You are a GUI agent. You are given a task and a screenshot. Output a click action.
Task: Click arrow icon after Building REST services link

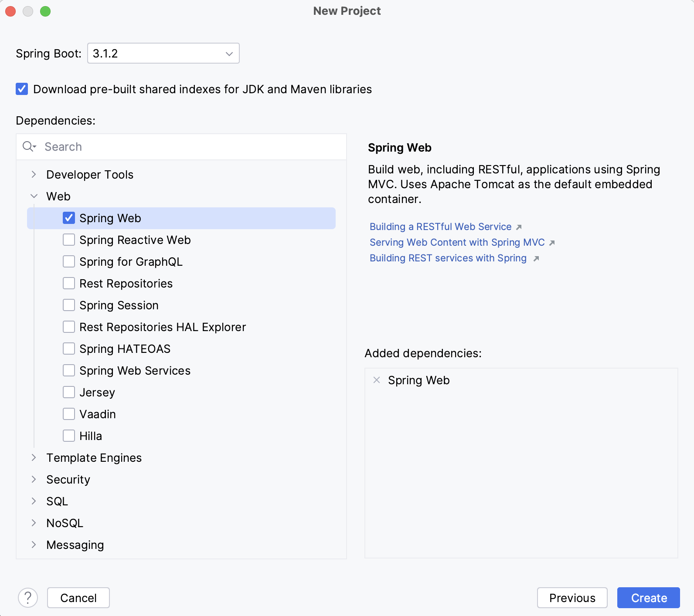536,258
